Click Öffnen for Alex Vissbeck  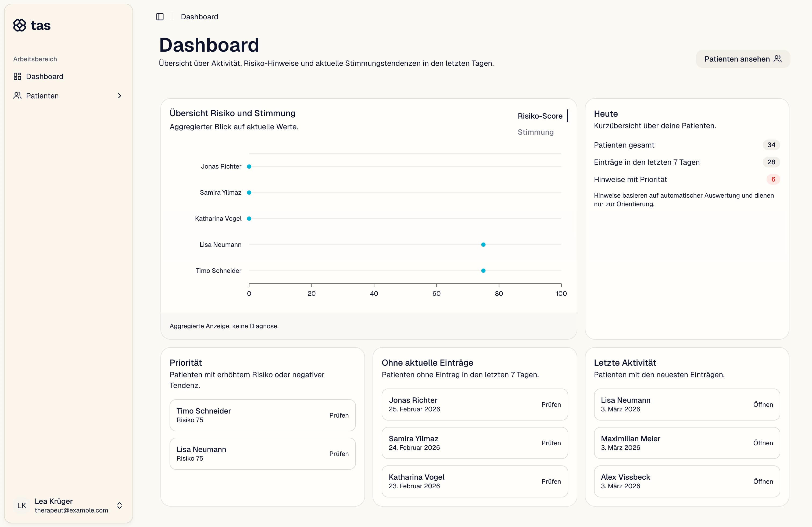coord(763,482)
